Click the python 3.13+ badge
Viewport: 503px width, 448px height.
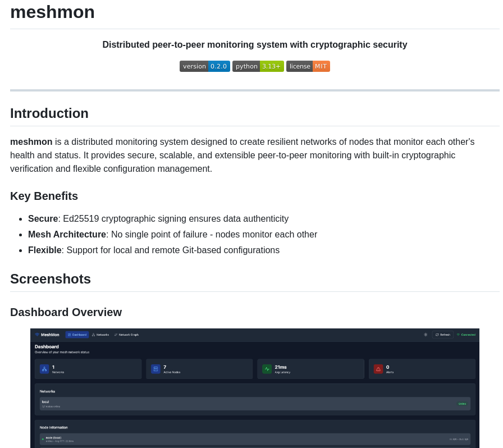pos(258,66)
